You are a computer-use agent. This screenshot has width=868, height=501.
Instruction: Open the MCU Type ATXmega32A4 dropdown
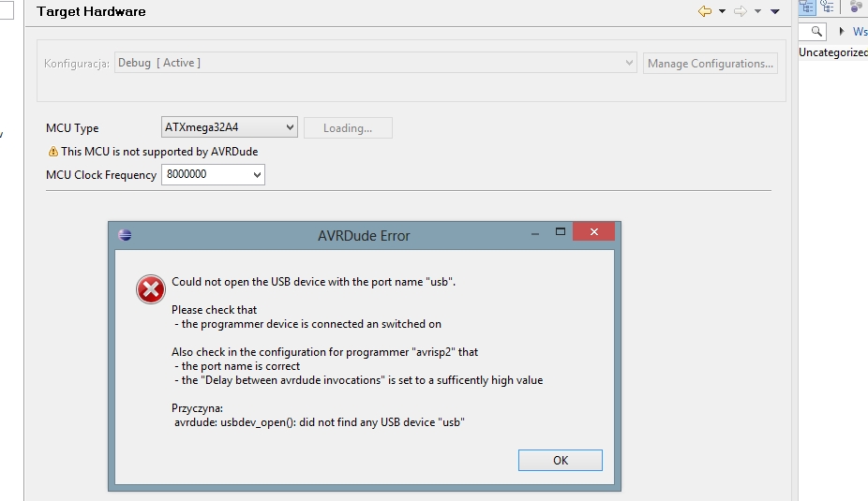pos(229,127)
